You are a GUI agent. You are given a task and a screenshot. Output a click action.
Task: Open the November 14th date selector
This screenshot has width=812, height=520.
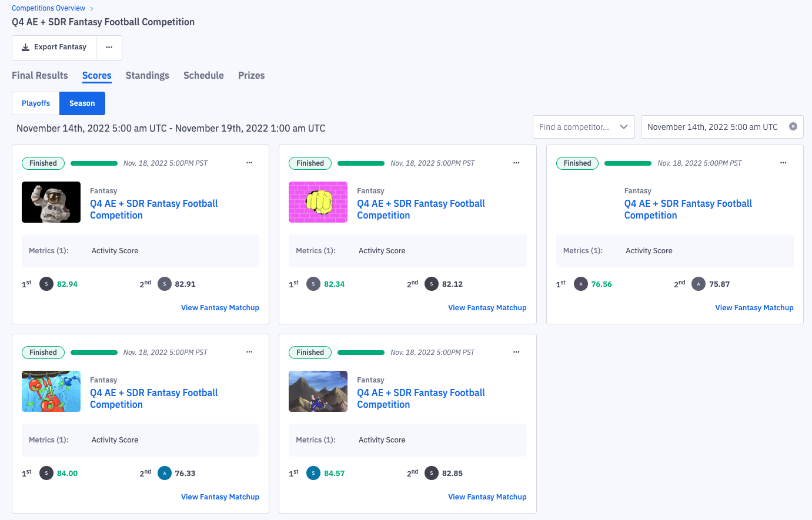tap(713, 127)
